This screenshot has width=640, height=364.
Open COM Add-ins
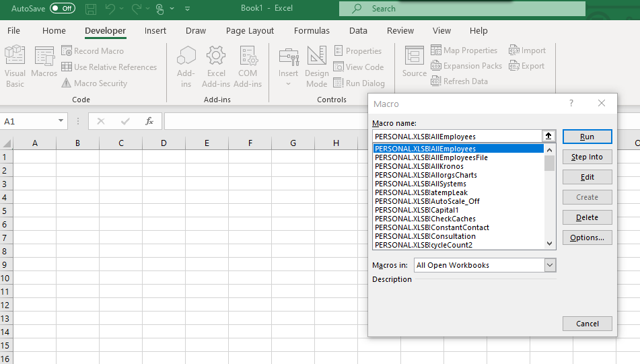pos(248,67)
